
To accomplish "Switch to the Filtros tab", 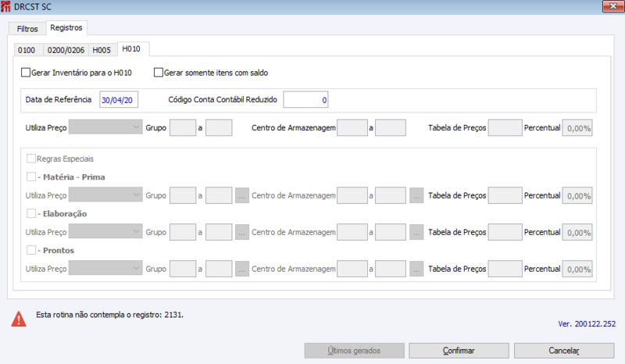I will 27,29.
